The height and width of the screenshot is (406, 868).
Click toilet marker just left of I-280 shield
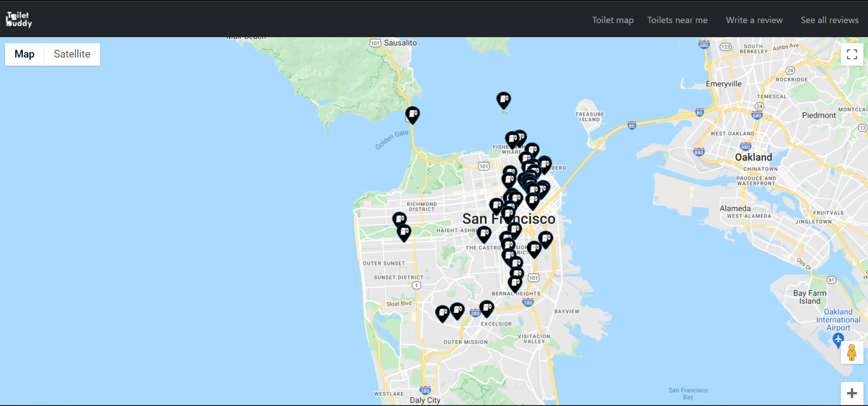point(458,311)
